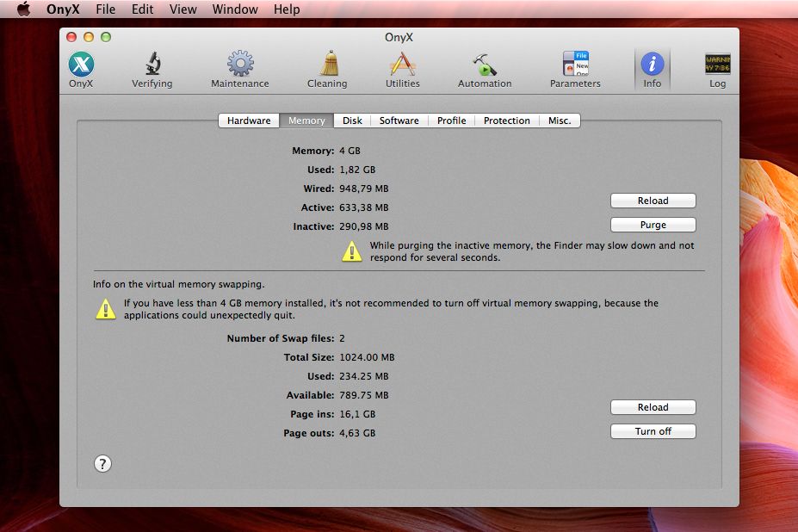Click the Purge inactive memory button
This screenshot has height=532, width=798.
point(653,225)
